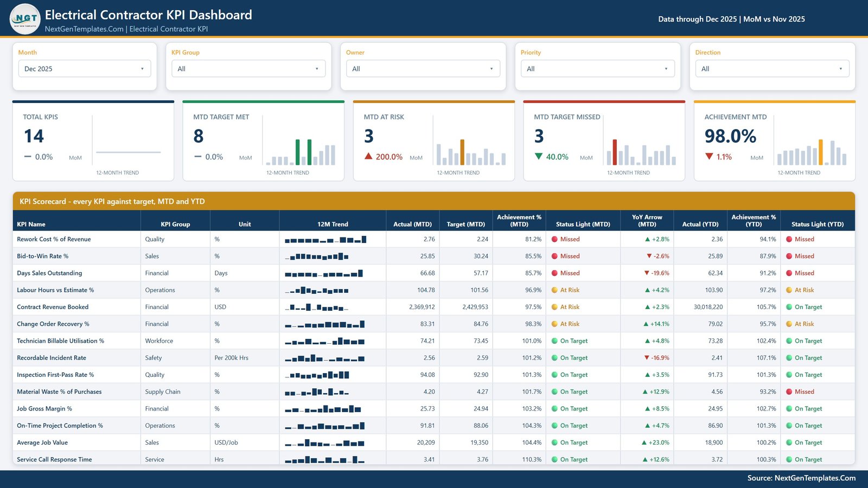Click the MTD Target Missed trend bar chart

click(x=641, y=152)
